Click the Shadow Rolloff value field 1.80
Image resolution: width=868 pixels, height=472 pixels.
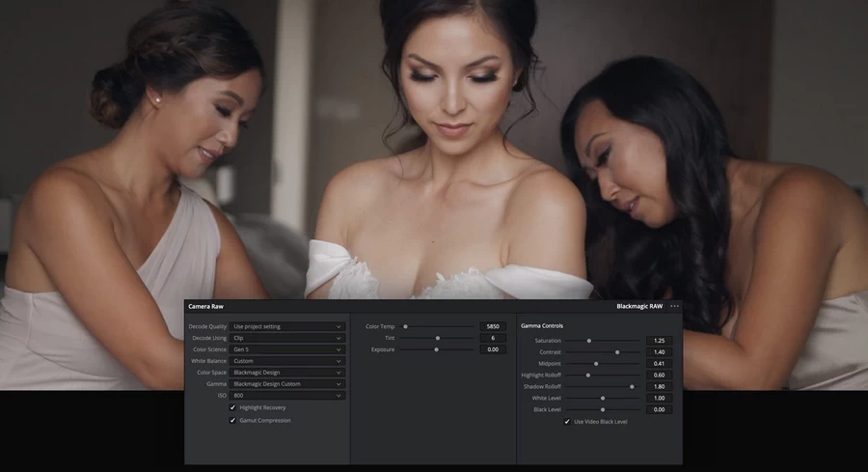point(659,387)
